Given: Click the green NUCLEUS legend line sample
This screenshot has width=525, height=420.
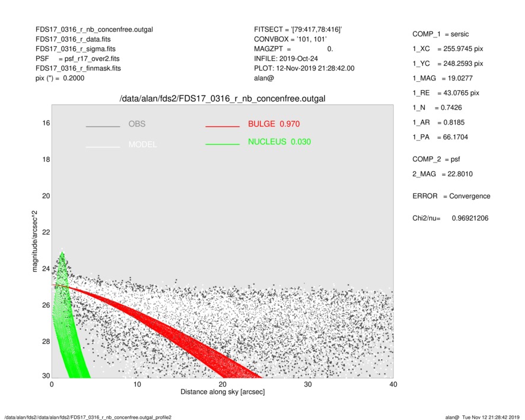Looking at the screenshot, I should pos(222,144).
